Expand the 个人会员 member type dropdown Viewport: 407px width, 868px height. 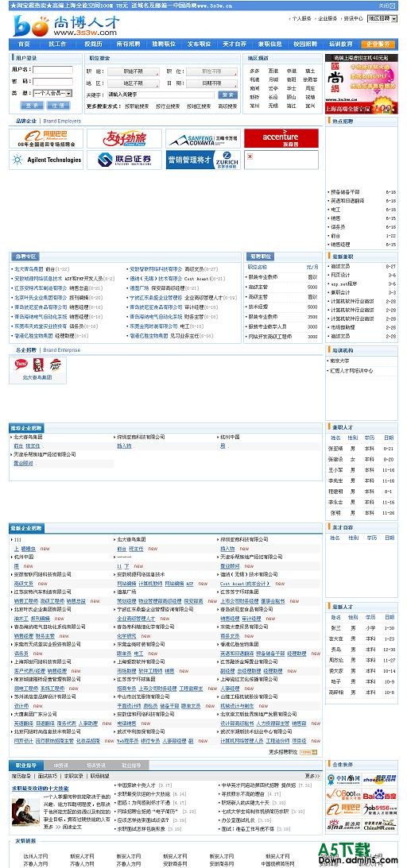[x=52, y=93]
